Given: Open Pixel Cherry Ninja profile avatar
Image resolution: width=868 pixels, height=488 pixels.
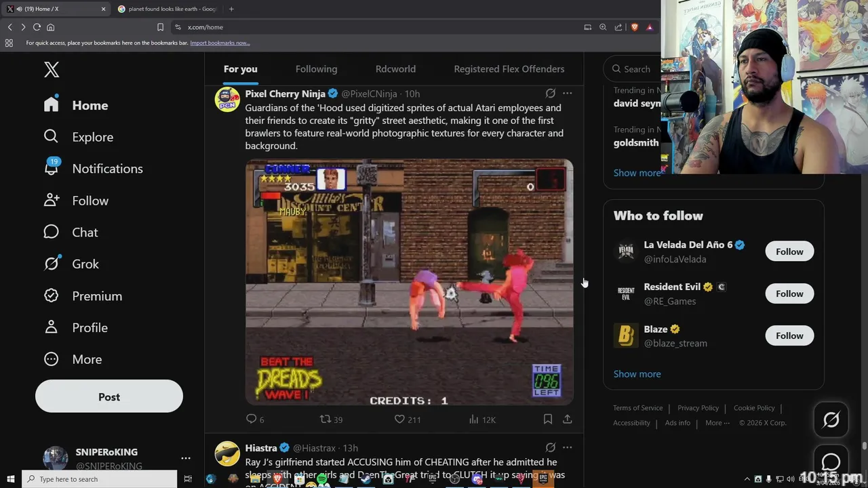Looking at the screenshot, I should coord(227,99).
